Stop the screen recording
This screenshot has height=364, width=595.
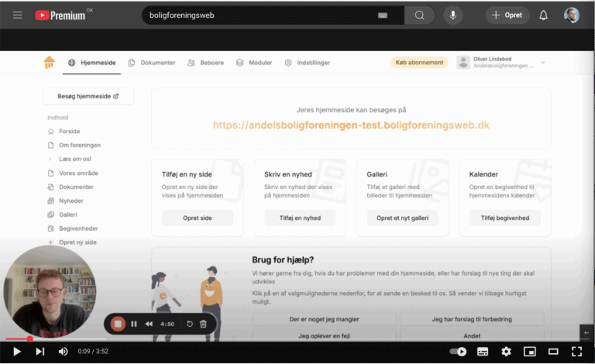click(118, 324)
